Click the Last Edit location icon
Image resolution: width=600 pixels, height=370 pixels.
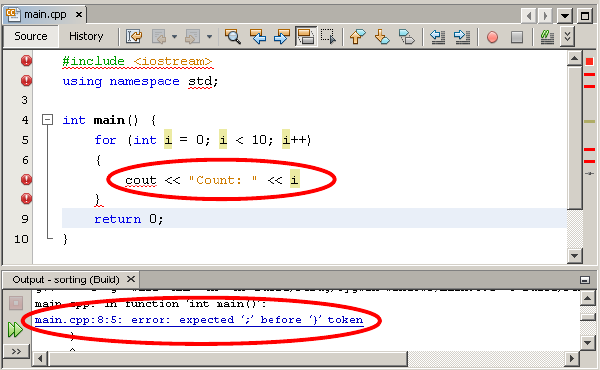[134, 37]
